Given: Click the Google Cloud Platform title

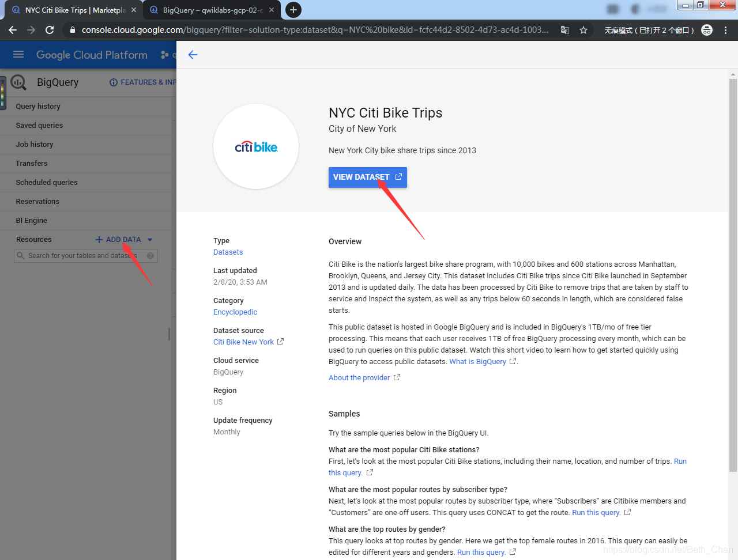Looking at the screenshot, I should point(92,55).
